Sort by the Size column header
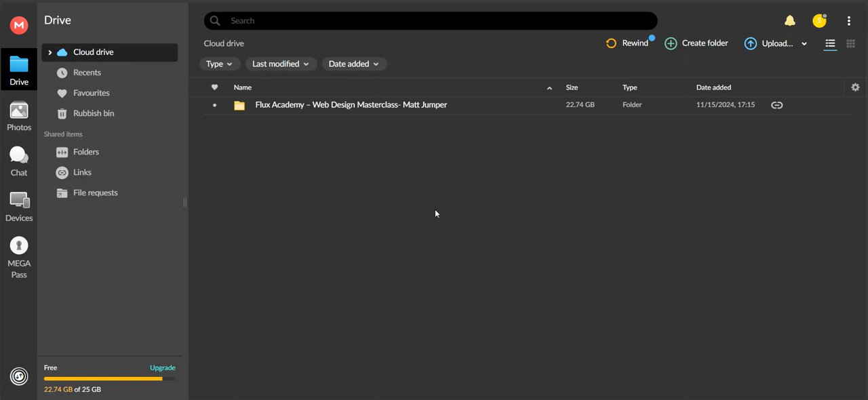The image size is (868, 400). coord(572,87)
